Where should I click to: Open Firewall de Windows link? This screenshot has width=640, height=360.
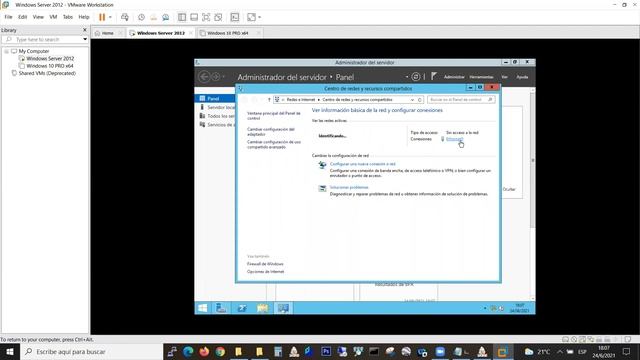pos(265,264)
